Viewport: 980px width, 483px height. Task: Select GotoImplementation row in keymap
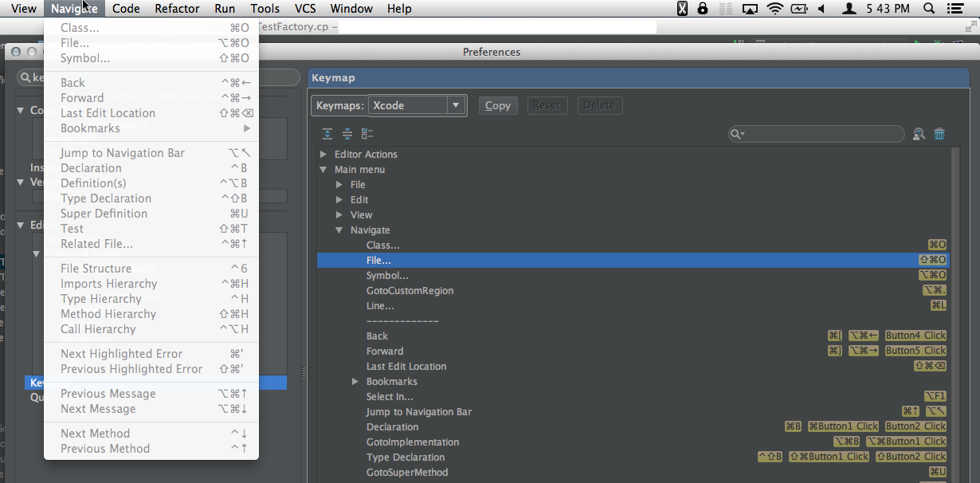[633, 442]
